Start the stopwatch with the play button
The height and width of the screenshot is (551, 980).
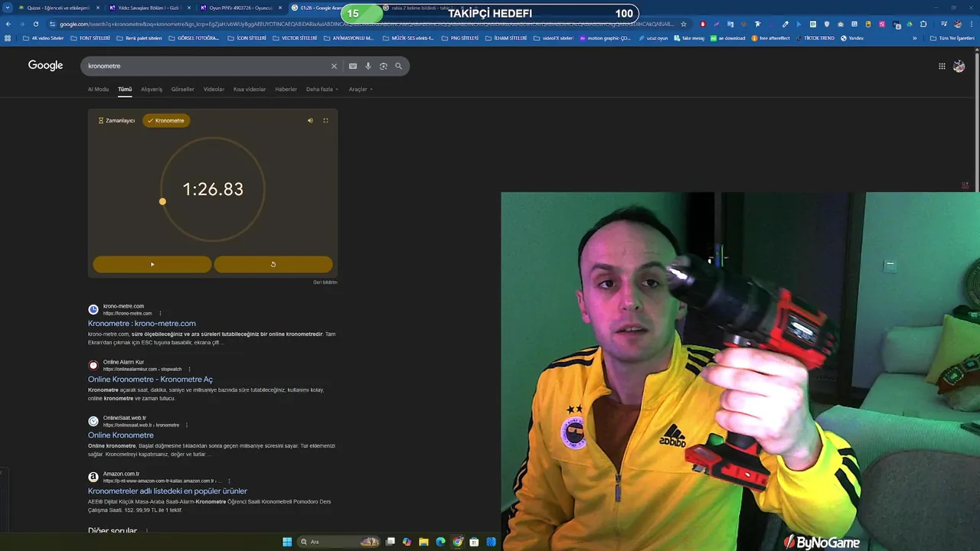click(152, 264)
